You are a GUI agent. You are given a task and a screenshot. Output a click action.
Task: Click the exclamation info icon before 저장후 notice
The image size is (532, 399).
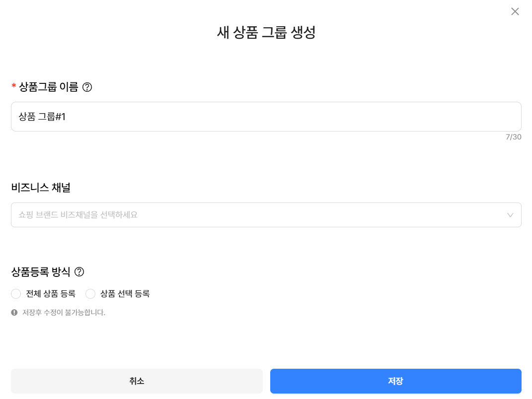(14, 312)
